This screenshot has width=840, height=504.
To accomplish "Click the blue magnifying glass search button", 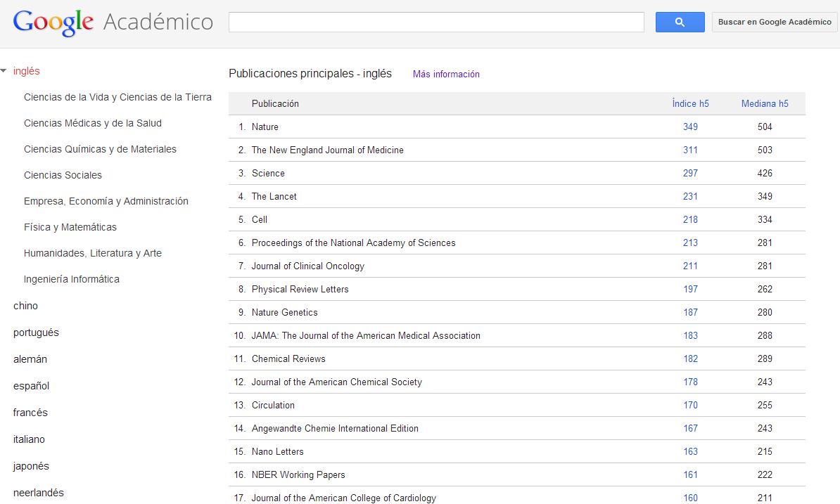I will [x=680, y=22].
